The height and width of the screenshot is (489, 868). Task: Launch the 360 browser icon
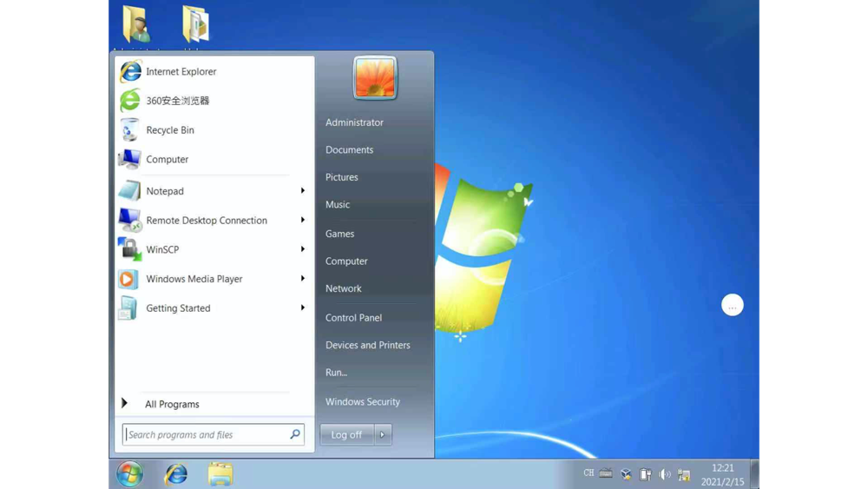click(x=131, y=101)
